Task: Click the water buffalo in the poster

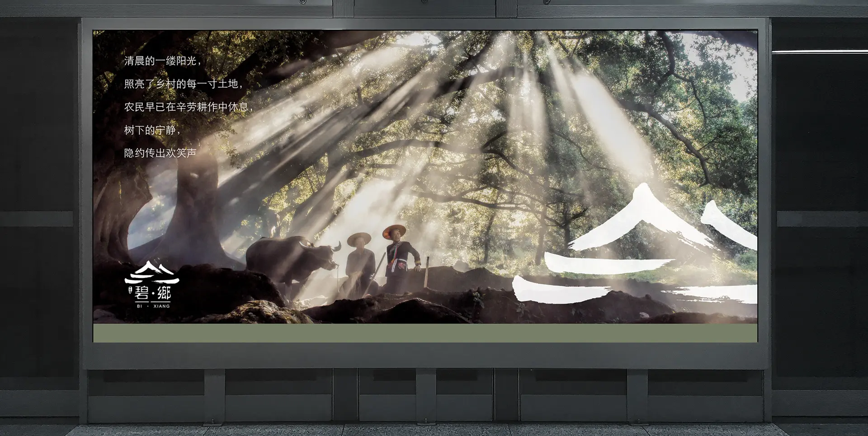Action: pos(292,263)
